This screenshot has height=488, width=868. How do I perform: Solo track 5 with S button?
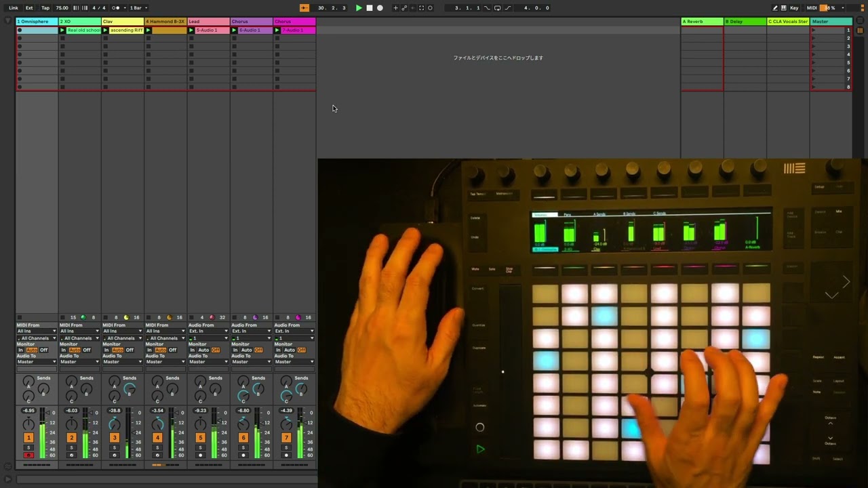(x=200, y=447)
